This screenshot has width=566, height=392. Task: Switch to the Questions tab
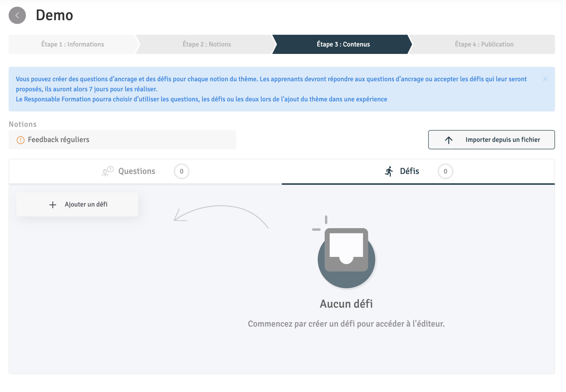coord(137,171)
